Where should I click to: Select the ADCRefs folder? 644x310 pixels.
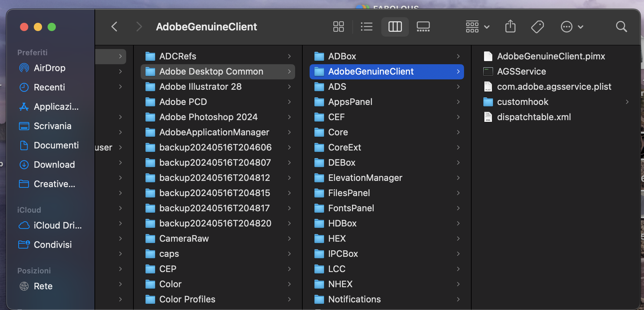[x=218, y=56]
